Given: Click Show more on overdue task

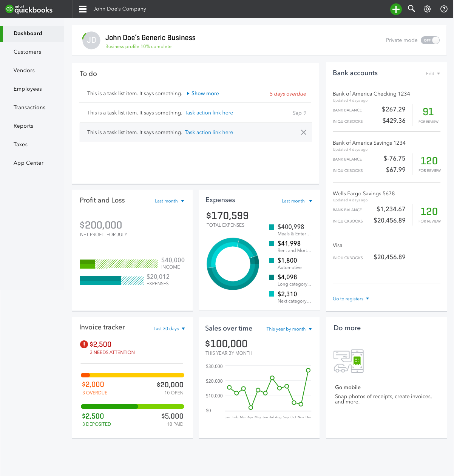Looking at the screenshot, I should (x=203, y=93).
